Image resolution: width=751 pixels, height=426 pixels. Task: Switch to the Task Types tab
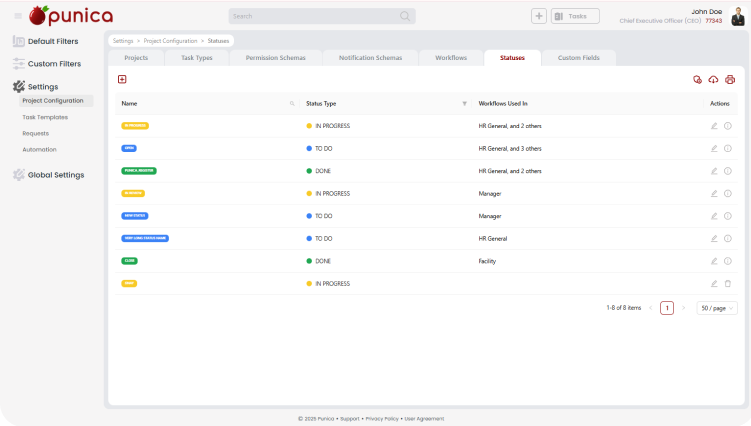tap(196, 58)
